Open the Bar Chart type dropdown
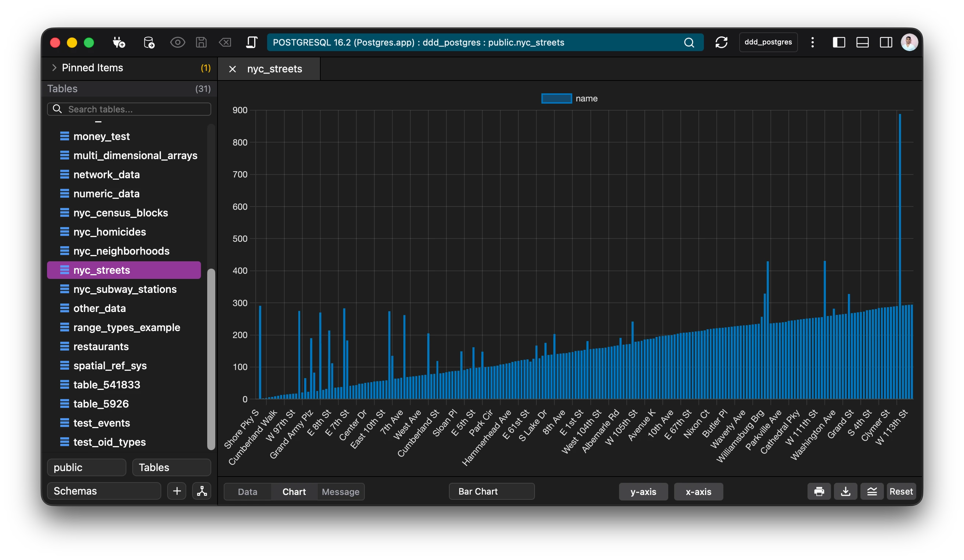964x560 pixels. [x=491, y=492]
